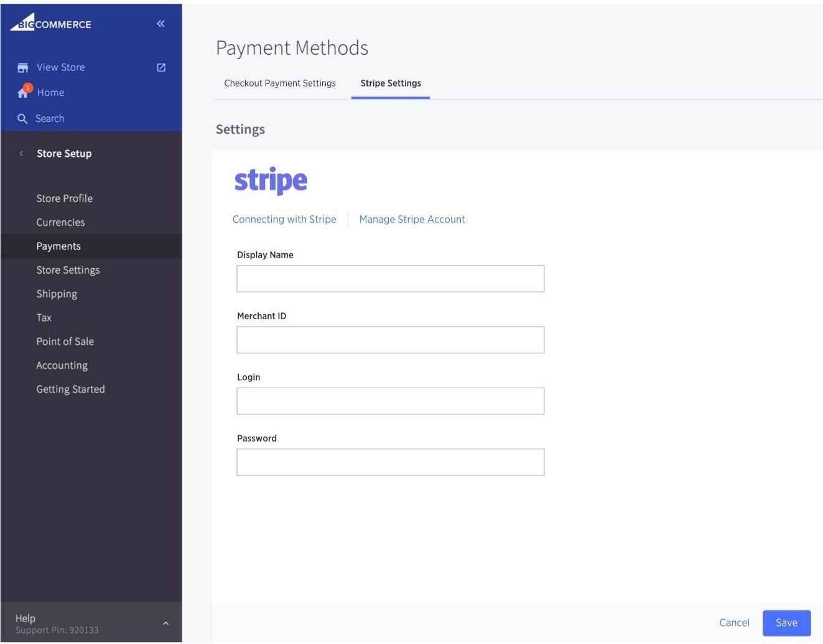Click the Search magnifier icon
The height and width of the screenshot is (644, 823).
22,118
